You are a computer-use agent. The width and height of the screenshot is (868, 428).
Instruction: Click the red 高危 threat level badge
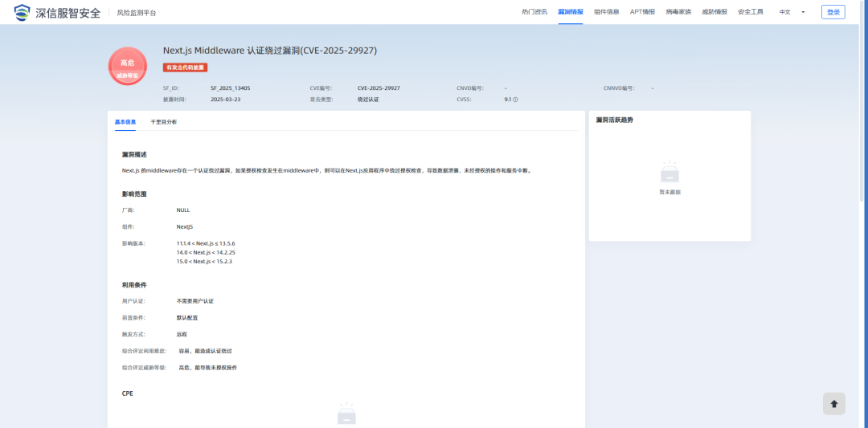[127, 67]
